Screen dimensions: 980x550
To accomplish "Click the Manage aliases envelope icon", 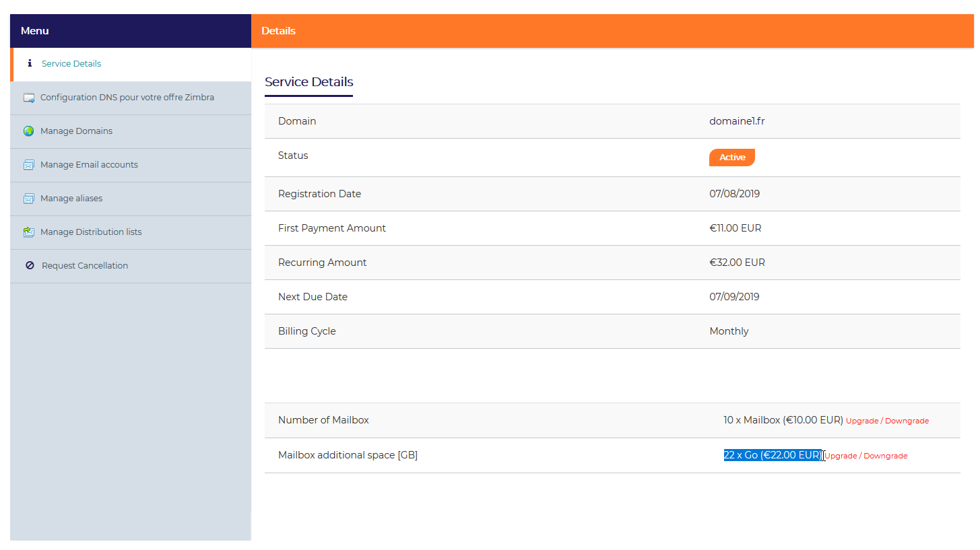I will (29, 199).
